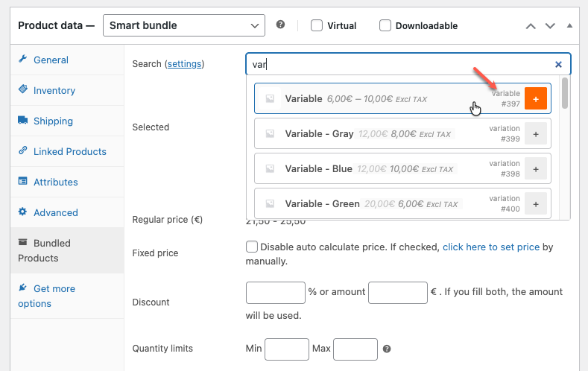Click the Variable product thumbnail image

[270, 98]
